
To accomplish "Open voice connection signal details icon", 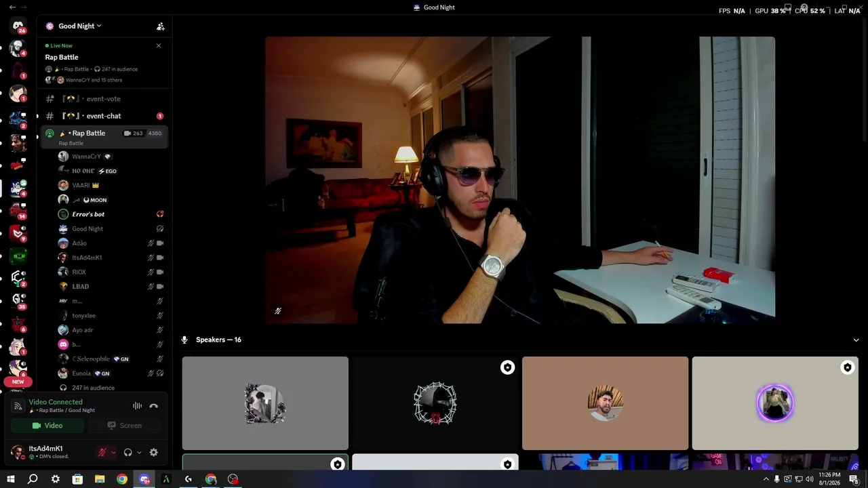I will (18, 406).
